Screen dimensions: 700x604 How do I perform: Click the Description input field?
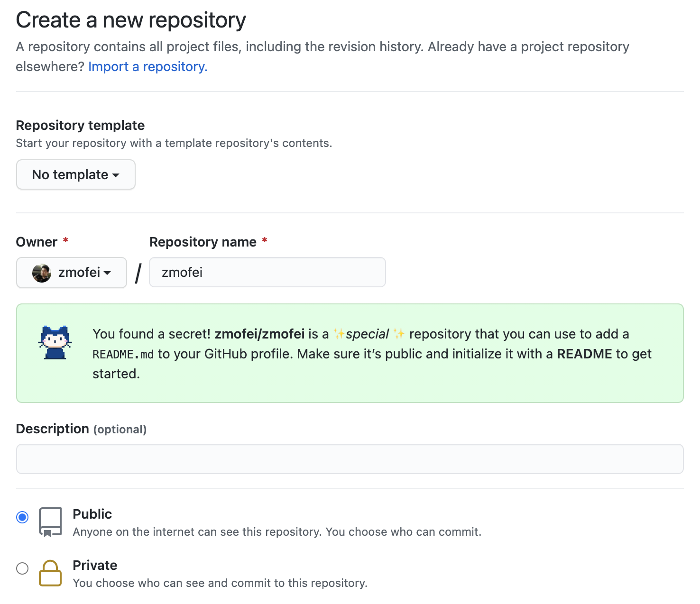[x=350, y=459]
